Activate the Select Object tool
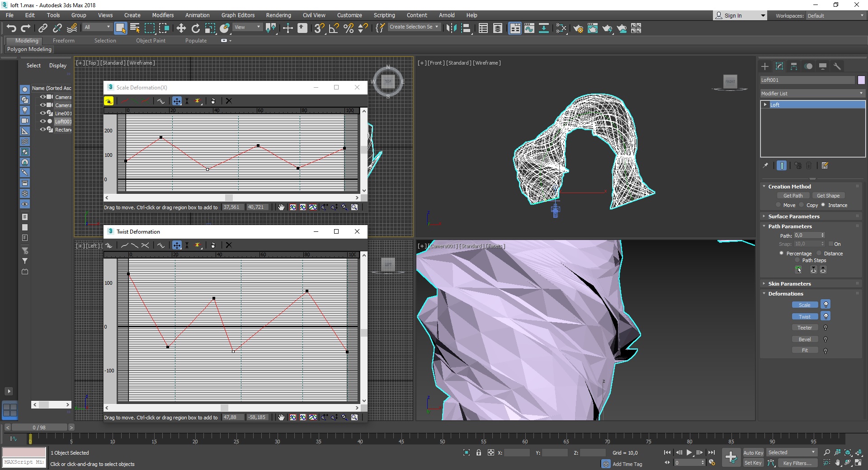 click(120, 28)
